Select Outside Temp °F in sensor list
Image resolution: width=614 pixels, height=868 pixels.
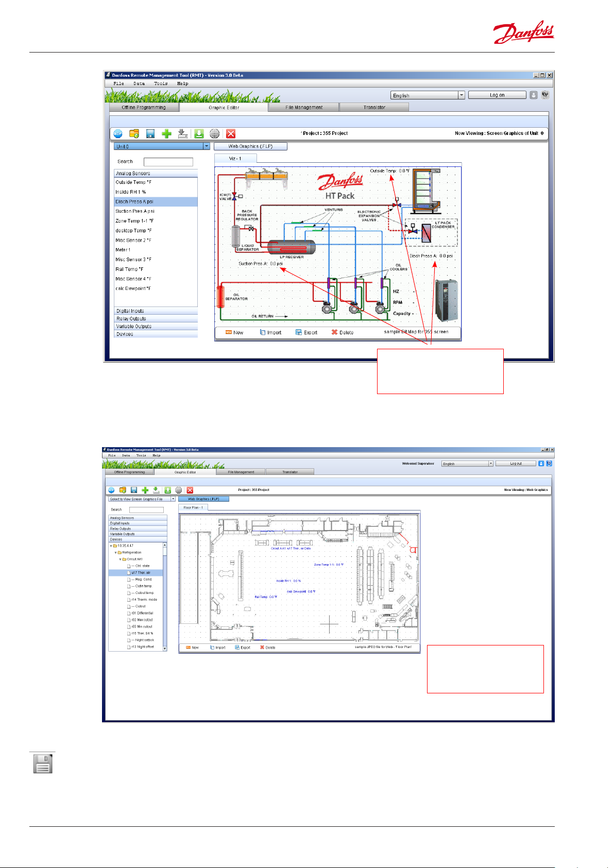[x=156, y=182]
